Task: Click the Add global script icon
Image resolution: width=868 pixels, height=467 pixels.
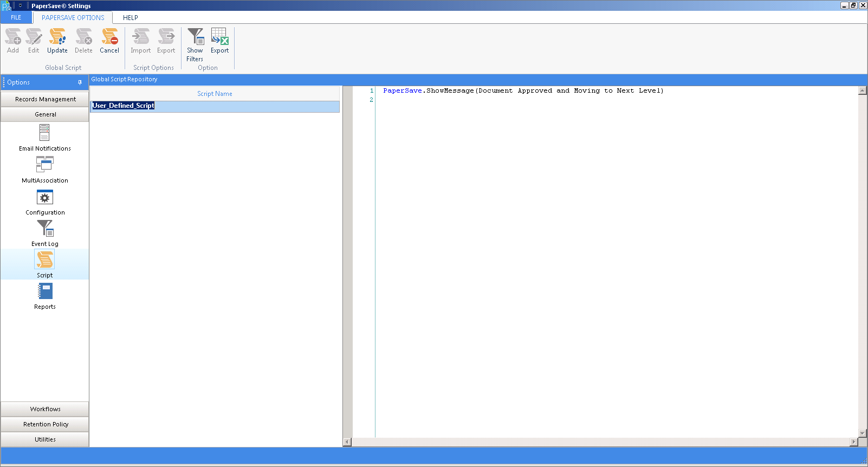Action: coord(13,41)
